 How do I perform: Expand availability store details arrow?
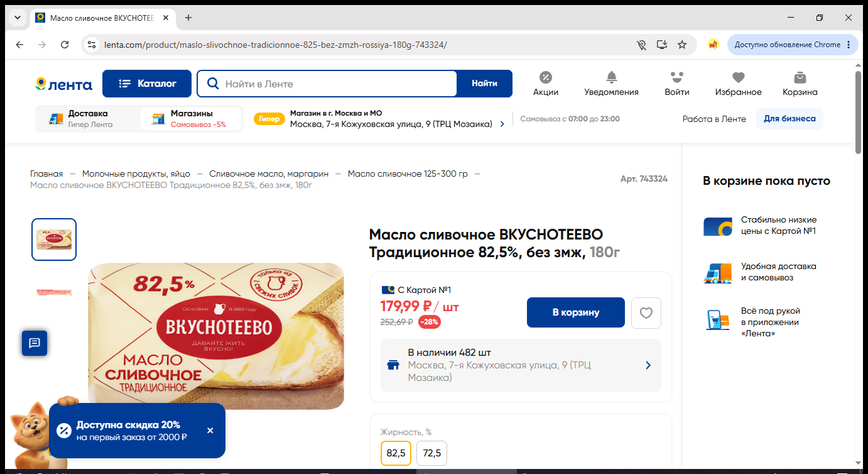[648, 365]
